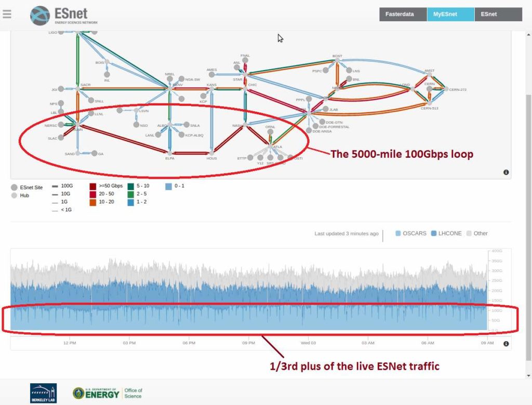The image size is (532, 405).
Task: Click the ESnet globe logo
Action: coord(40,15)
